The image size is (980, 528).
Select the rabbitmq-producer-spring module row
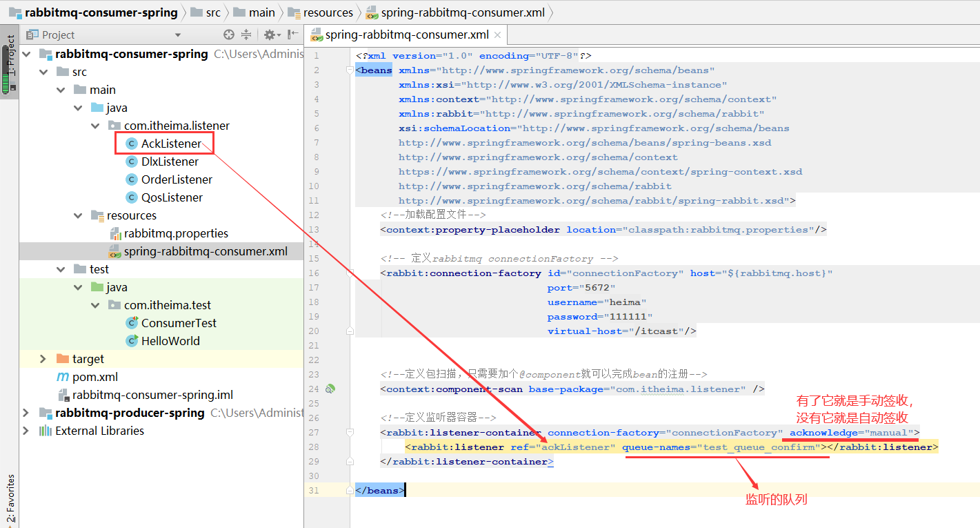click(161, 413)
